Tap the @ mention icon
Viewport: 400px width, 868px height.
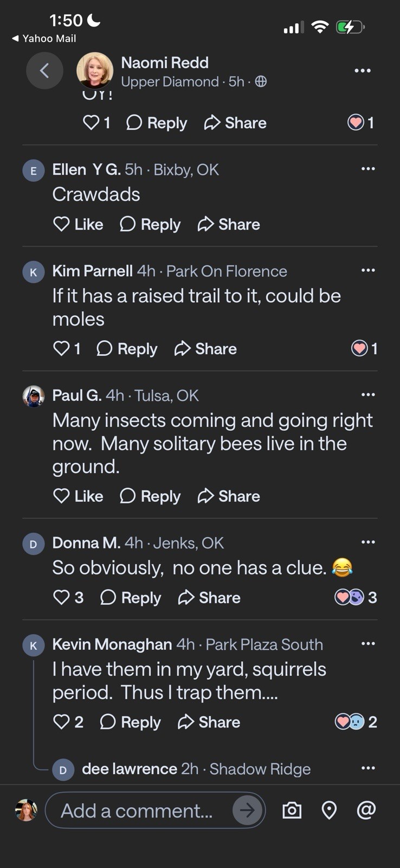366,809
